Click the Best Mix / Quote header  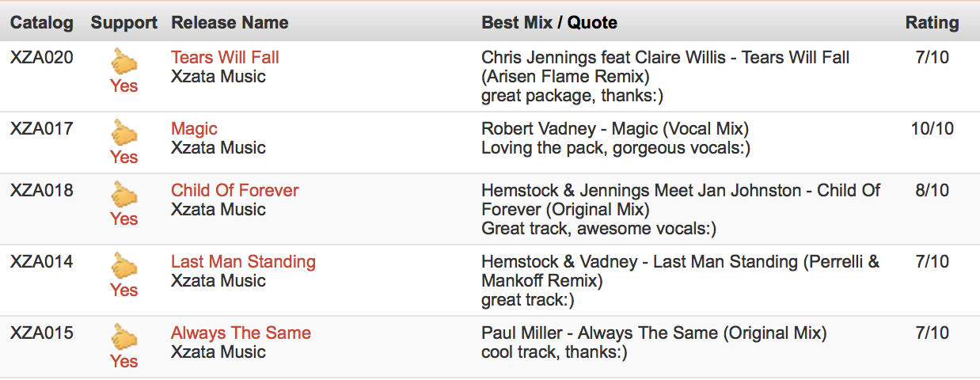pyautogui.click(x=549, y=23)
